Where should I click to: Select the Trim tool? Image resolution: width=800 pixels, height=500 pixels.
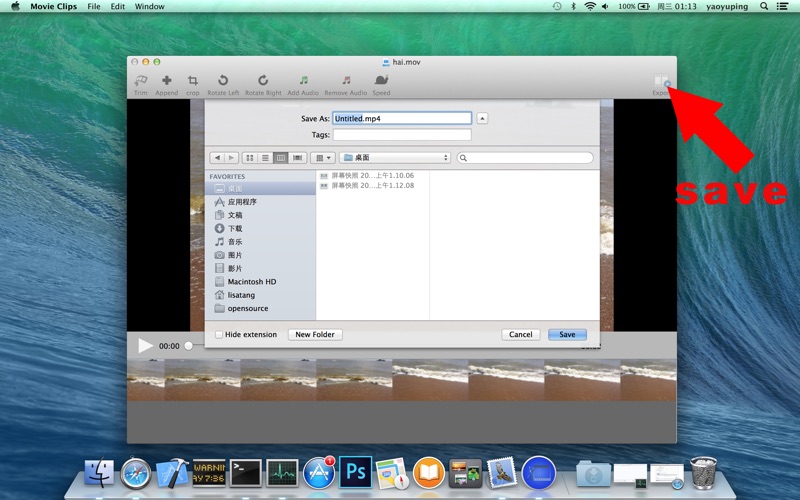coord(141,85)
